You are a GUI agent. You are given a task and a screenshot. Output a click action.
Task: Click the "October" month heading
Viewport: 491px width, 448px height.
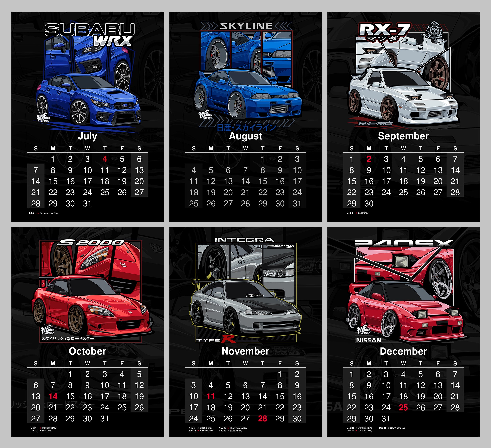point(88,351)
